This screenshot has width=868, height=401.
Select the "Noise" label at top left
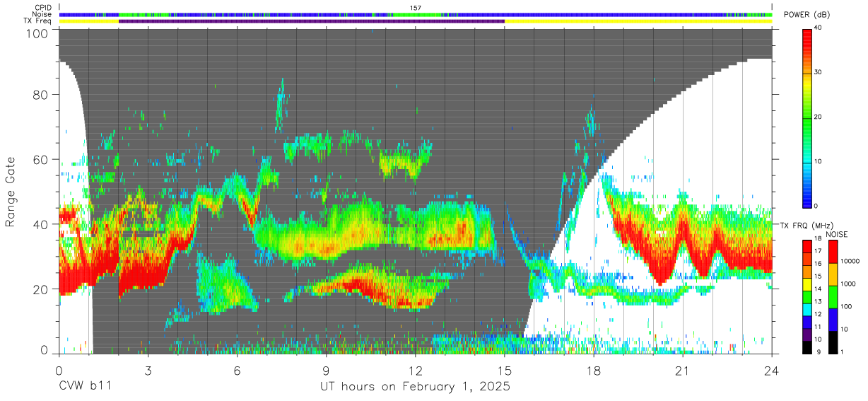click(42, 14)
